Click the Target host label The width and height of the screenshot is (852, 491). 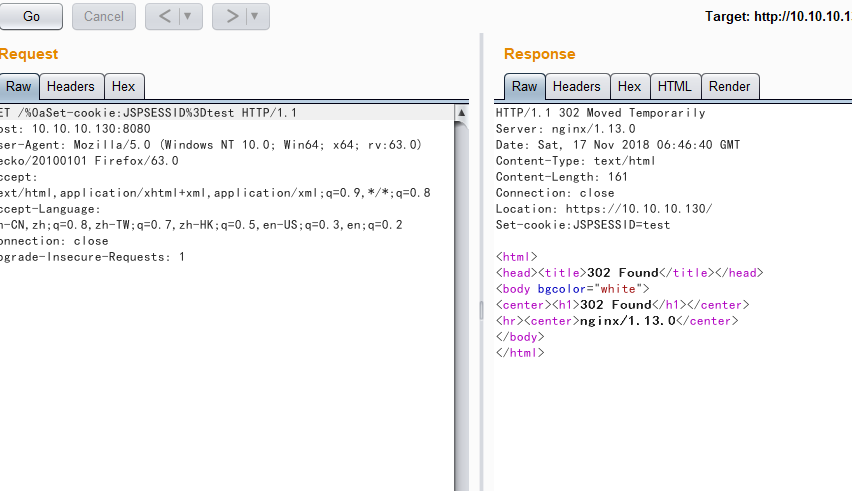coord(778,17)
